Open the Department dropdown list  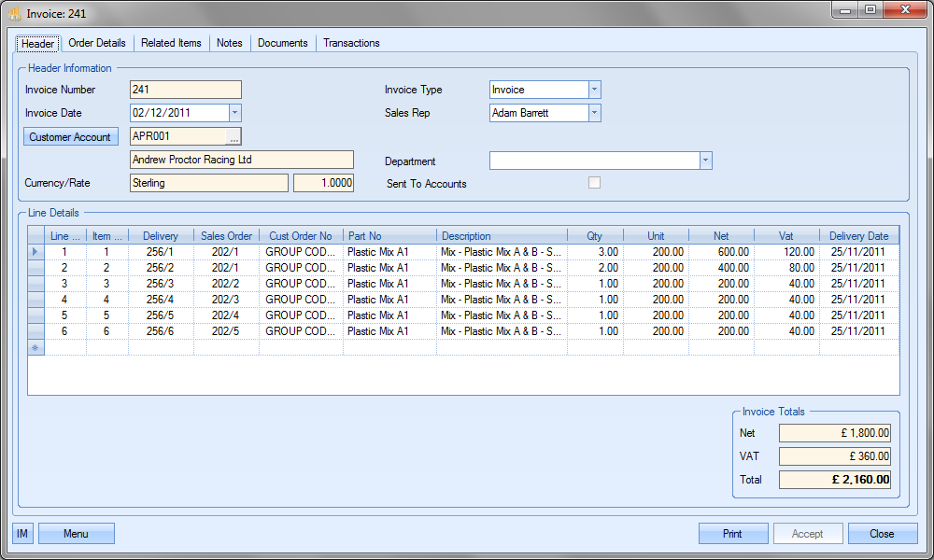point(705,161)
